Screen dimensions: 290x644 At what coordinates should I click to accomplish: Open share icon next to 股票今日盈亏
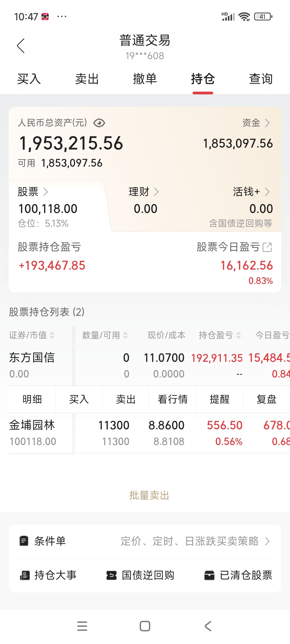[267, 247]
